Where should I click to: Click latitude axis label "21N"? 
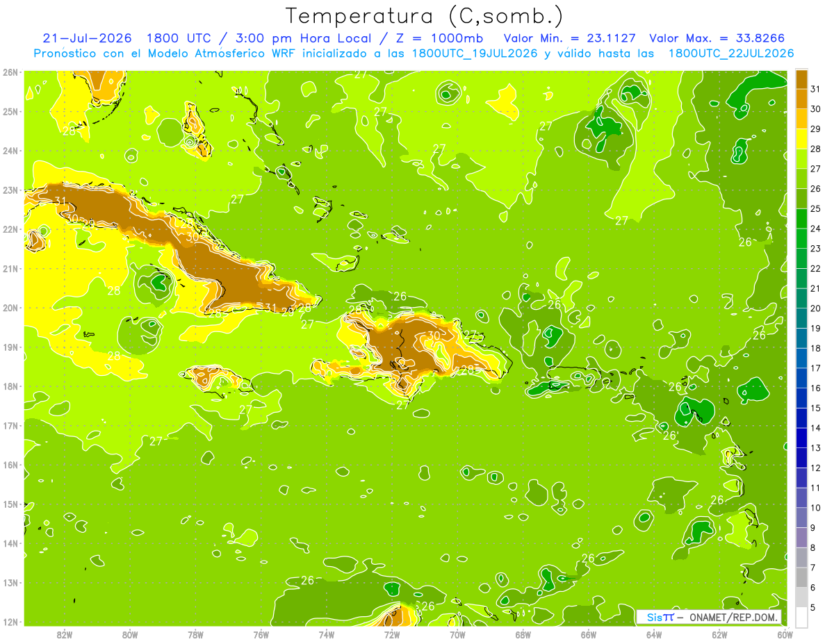tap(10, 268)
